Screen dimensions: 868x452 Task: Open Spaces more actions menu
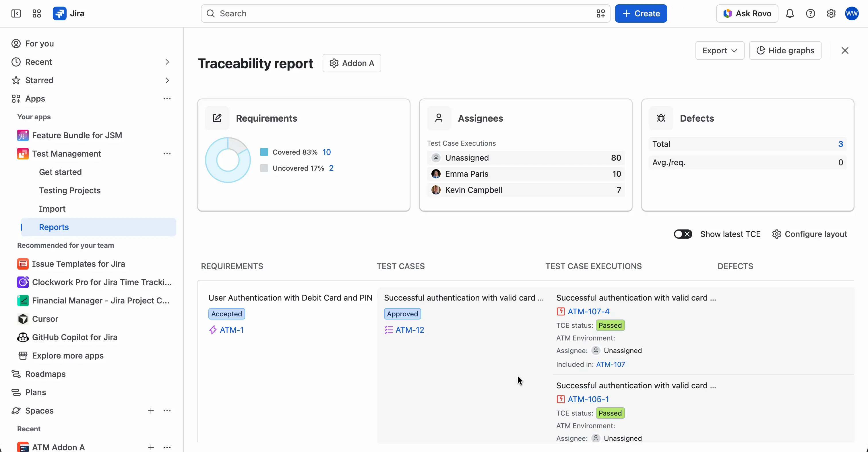coord(167,411)
